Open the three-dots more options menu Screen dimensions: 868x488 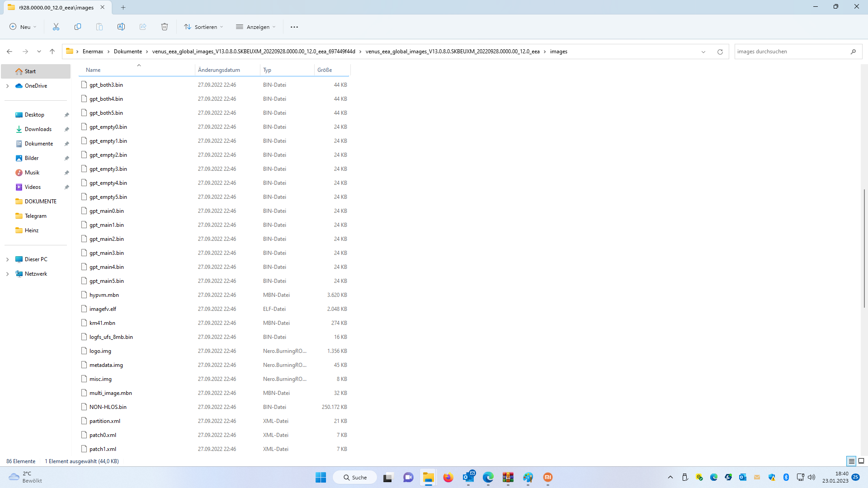click(294, 27)
